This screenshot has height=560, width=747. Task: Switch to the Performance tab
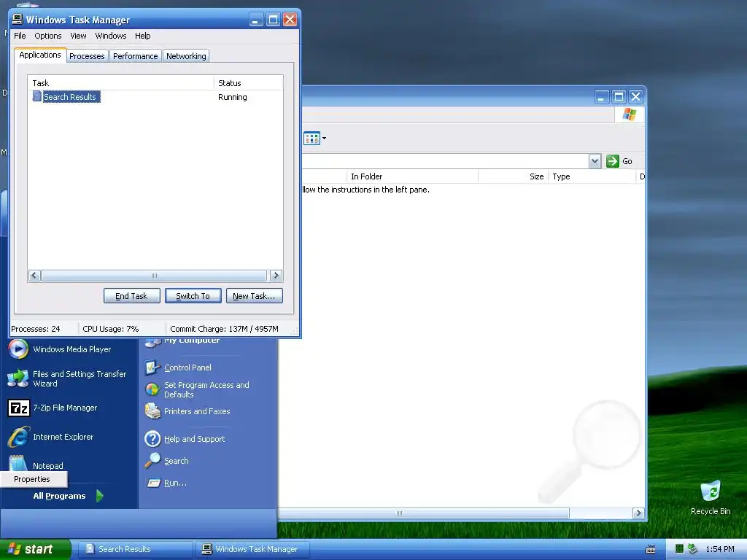tap(135, 56)
